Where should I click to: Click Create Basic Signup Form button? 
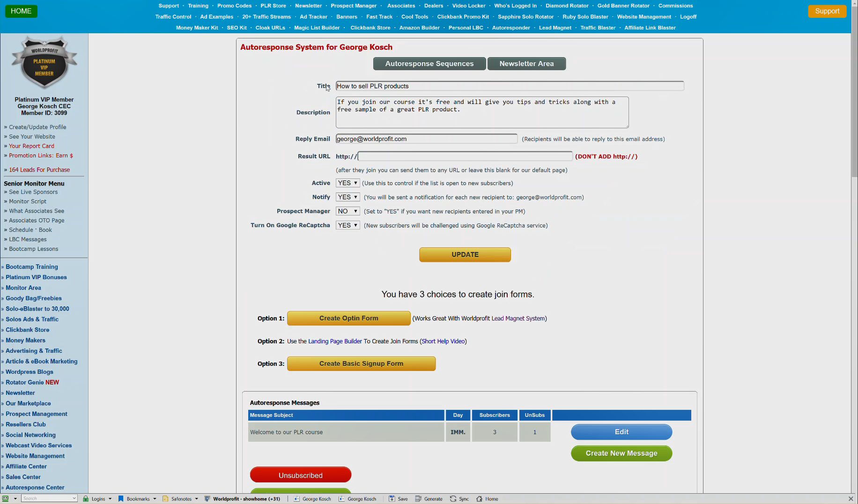coord(361,364)
